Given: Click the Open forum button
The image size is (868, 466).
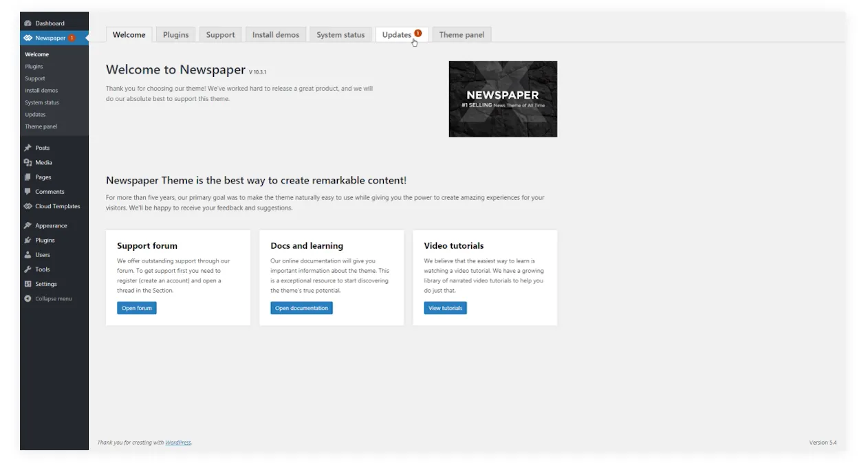Looking at the screenshot, I should tap(137, 308).
